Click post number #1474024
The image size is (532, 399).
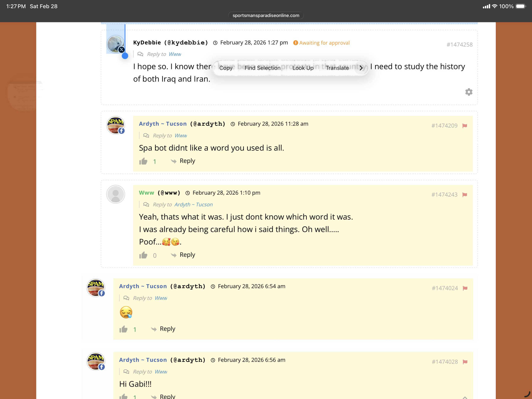coord(445,288)
